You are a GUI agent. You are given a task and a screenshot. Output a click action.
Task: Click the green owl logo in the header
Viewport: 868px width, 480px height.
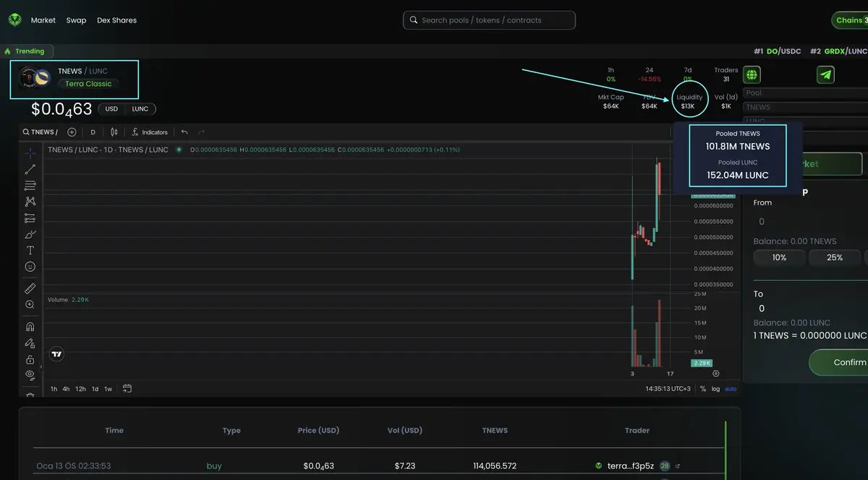(15, 20)
